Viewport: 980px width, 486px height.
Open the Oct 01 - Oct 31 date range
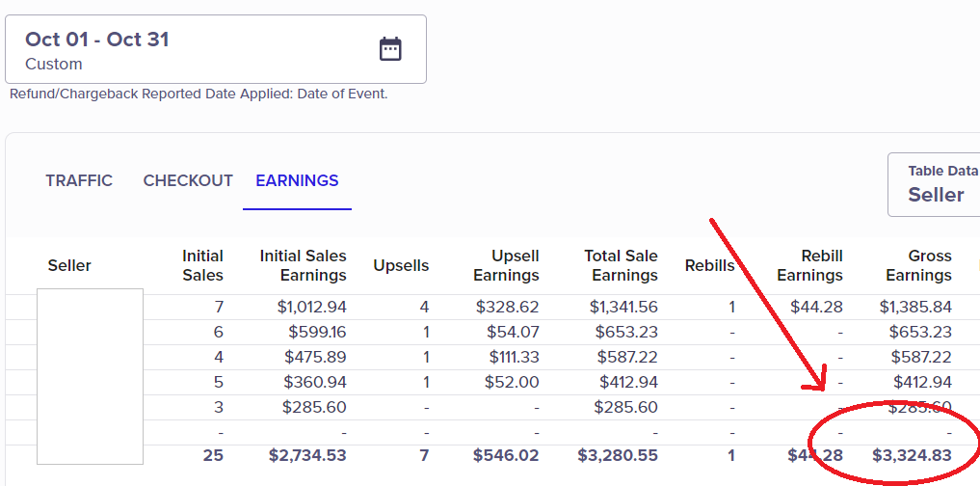pyautogui.click(x=96, y=40)
